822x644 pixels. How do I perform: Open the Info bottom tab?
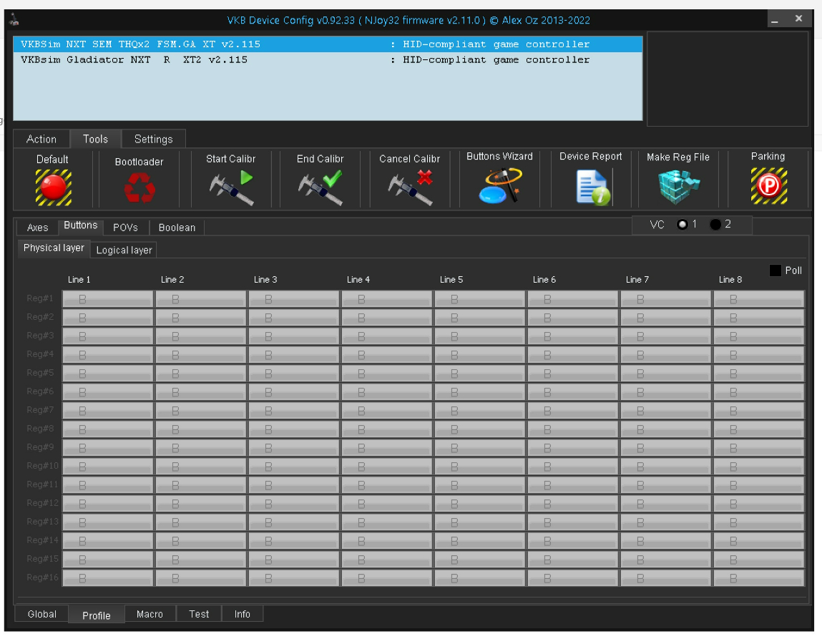click(x=243, y=614)
